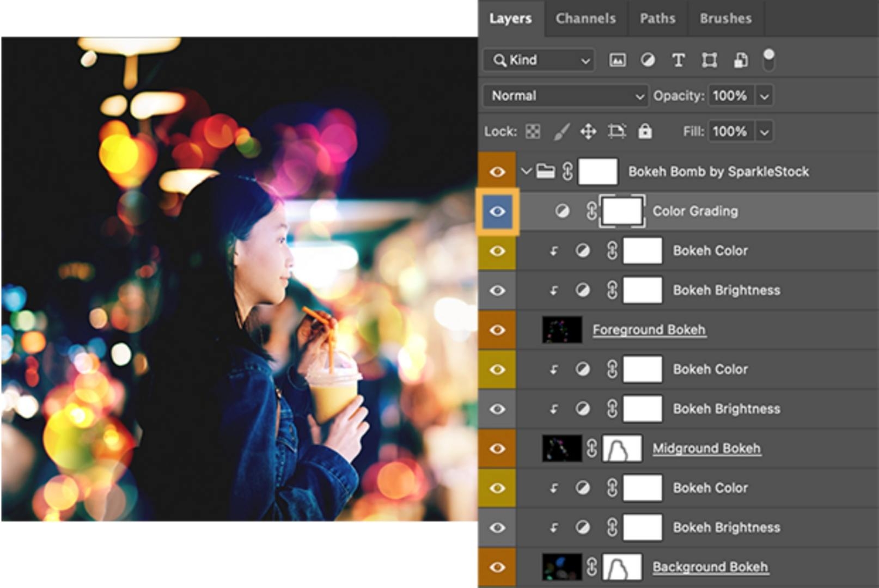The height and width of the screenshot is (588, 879).
Task: Filter layers by type using the T icon
Action: 678,61
